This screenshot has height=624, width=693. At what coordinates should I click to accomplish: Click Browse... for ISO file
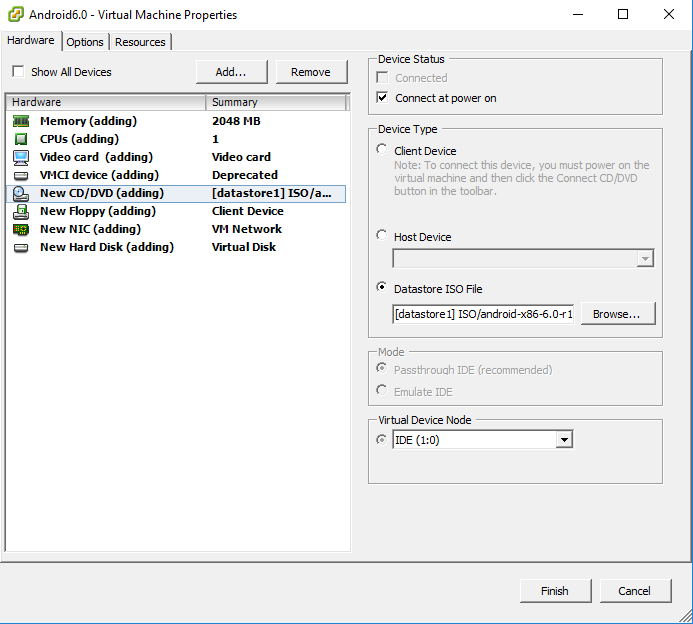click(x=617, y=314)
